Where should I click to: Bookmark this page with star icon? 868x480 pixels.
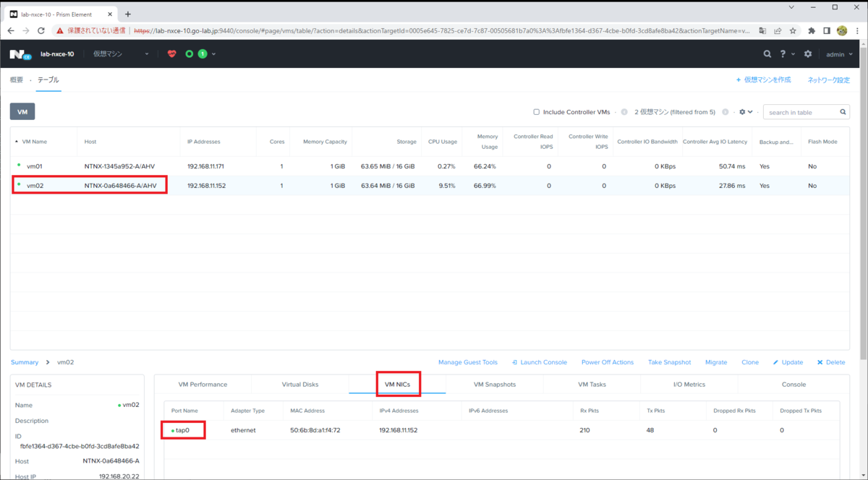pyautogui.click(x=793, y=30)
